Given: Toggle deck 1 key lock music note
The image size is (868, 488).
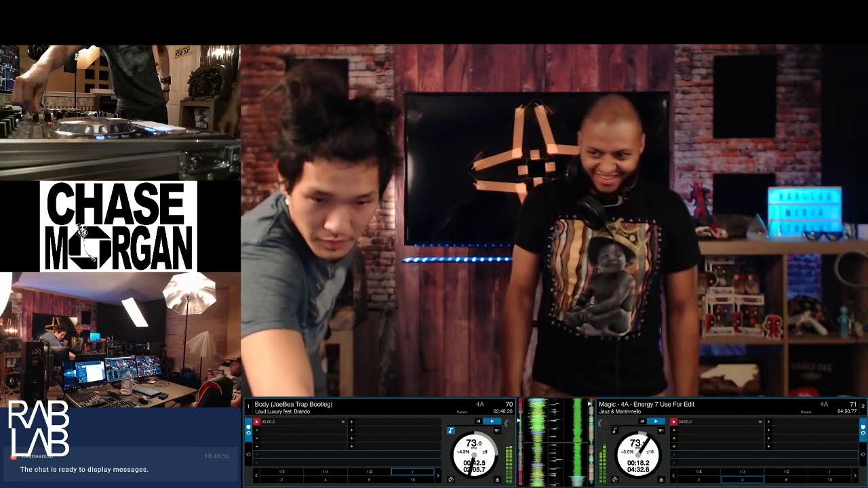Looking at the screenshot, I should coord(451,430).
